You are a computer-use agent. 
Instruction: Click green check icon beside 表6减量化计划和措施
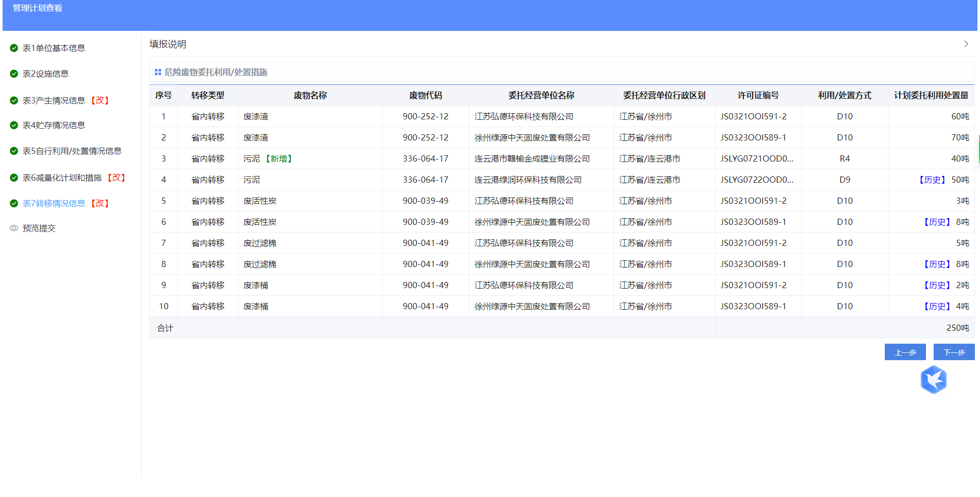click(14, 177)
